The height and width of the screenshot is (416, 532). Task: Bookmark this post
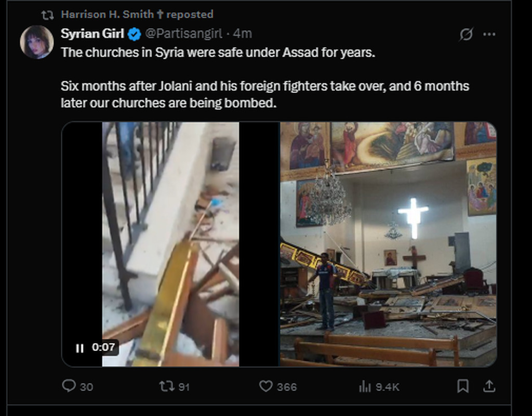tap(462, 386)
